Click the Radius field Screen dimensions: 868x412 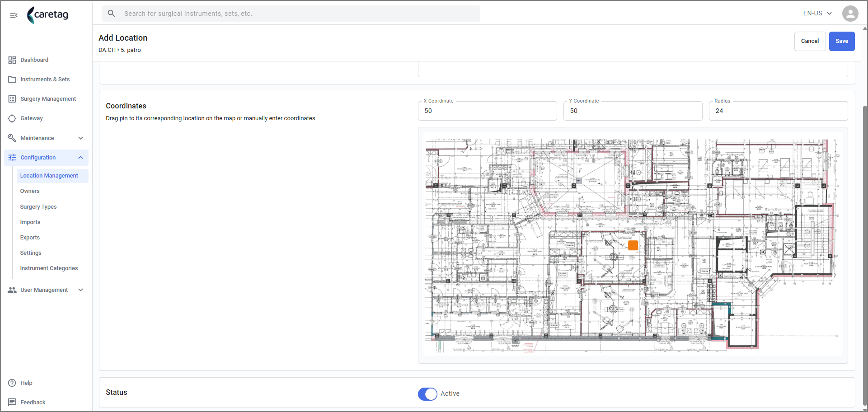(778, 111)
